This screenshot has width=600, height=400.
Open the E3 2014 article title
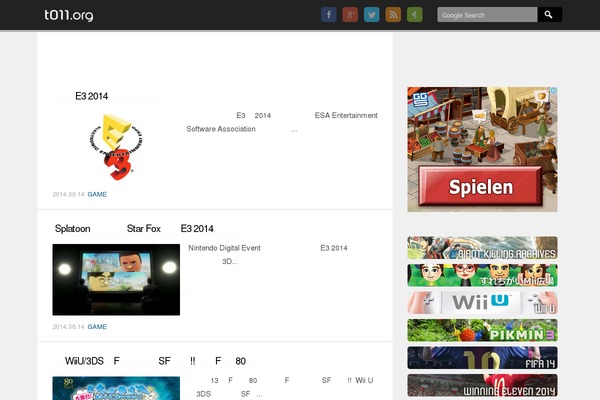(x=91, y=96)
